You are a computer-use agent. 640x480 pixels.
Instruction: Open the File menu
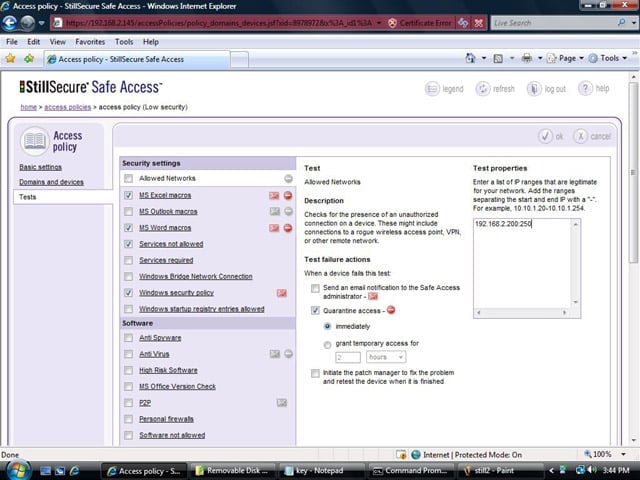pos(12,42)
